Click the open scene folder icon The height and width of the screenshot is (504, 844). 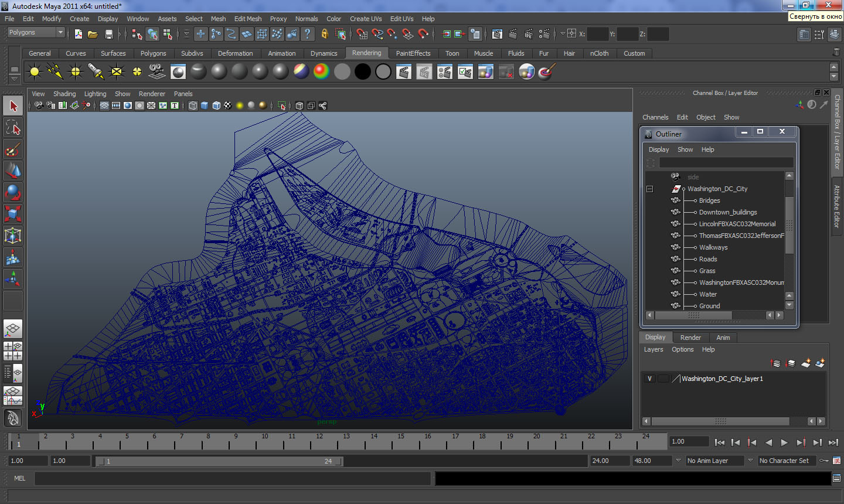(93, 34)
